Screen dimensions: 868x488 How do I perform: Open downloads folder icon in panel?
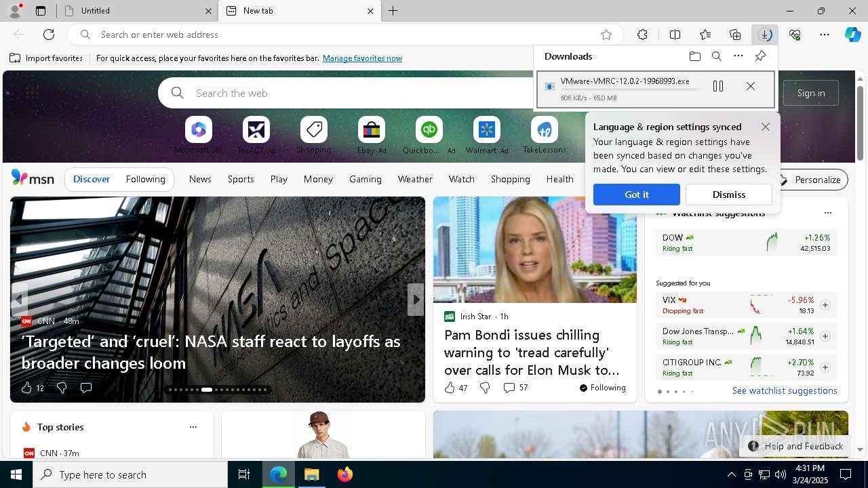pyautogui.click(x=694, y=56)
